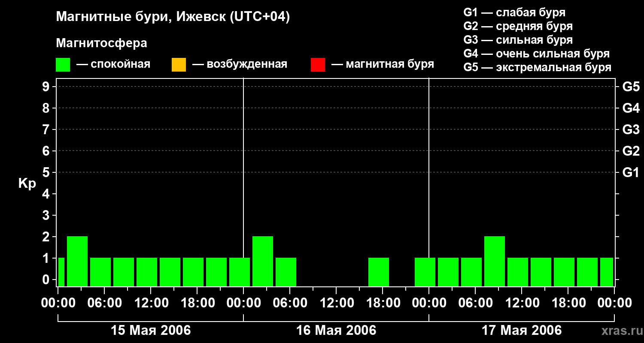Click the 18:00 time label above 17 Мая 2006
The height and width of the screenshot is (343, 644).
click(x=568, y=303)
